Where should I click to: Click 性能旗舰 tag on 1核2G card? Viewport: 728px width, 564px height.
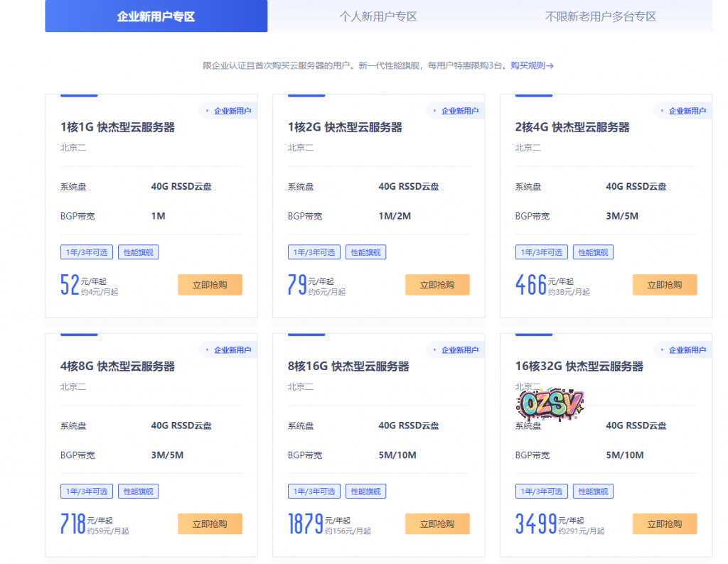click(x=366, y=252)
